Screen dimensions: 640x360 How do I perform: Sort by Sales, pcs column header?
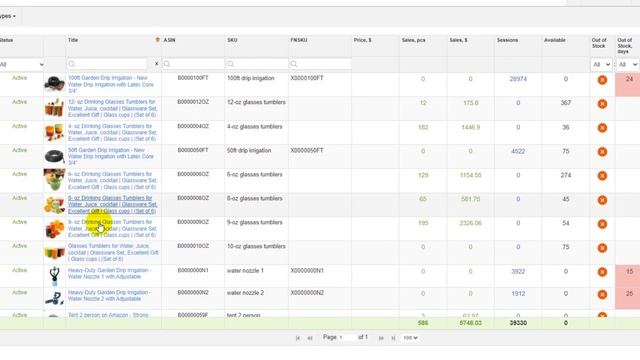click(413, 40)
